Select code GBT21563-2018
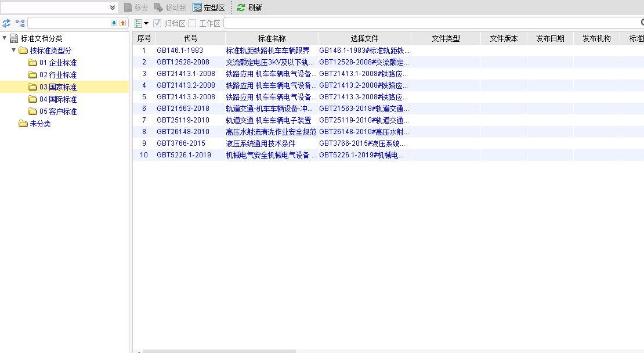644x353 pixels. tap(183, 109)
